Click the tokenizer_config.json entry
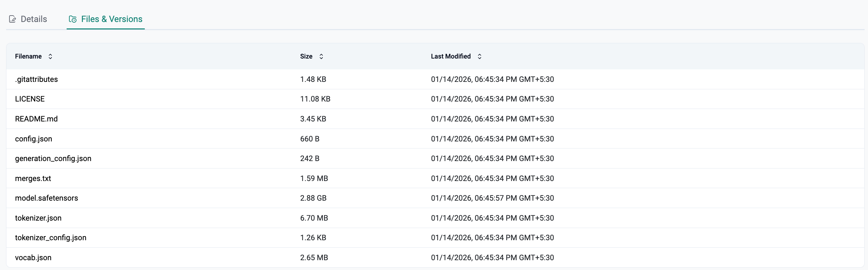Image resolution: width=868 pixels, height=270 pixels. point(51,238)
